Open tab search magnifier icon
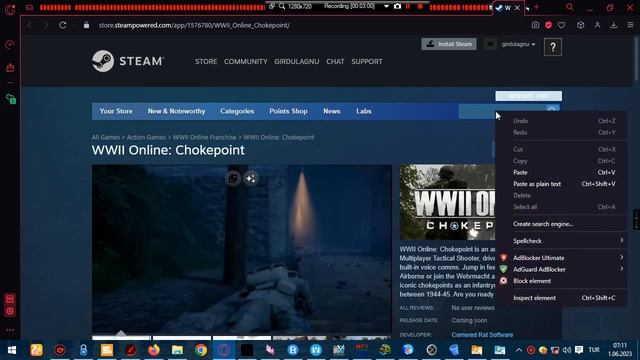Screen dimensions: 640x360 click(569, 7)
